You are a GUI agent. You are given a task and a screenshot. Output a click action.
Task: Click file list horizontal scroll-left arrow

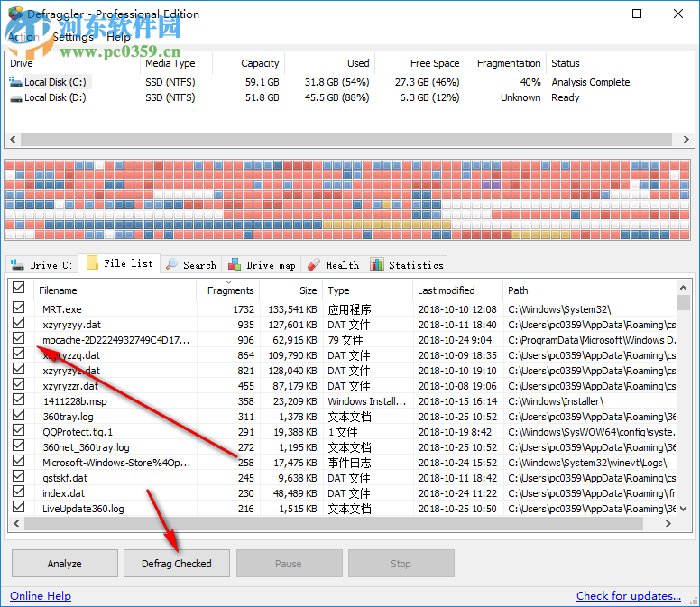pos(16,523)
